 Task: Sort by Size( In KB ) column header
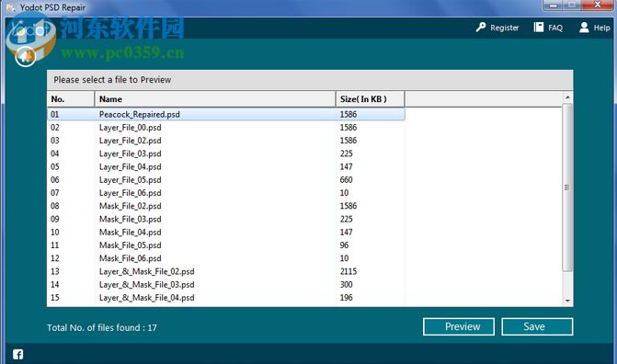(x=371, y=99)
